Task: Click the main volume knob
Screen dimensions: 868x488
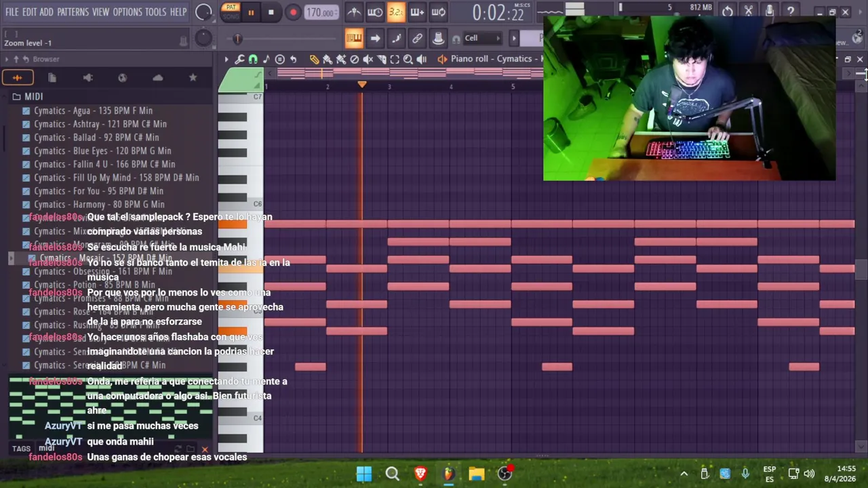Action: tap(203, 12)
